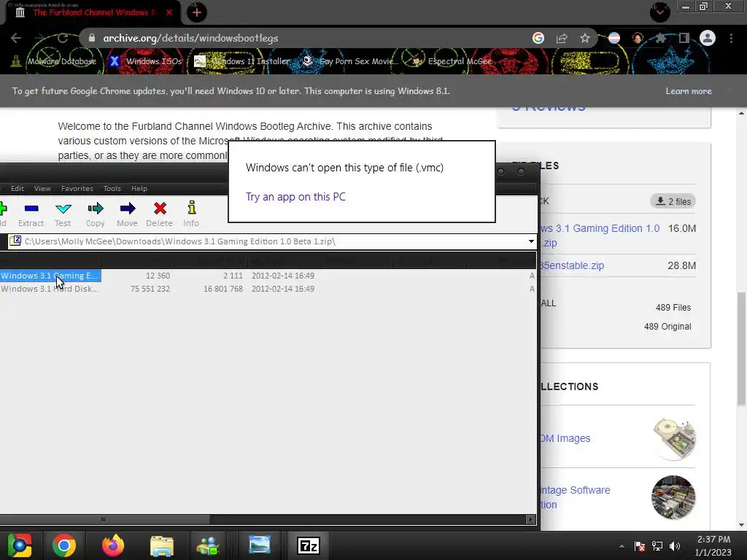The height and width of the screenshot is (560, 747).
Task: Open the 7-Zip Edit menu
Action: (18, 189)
